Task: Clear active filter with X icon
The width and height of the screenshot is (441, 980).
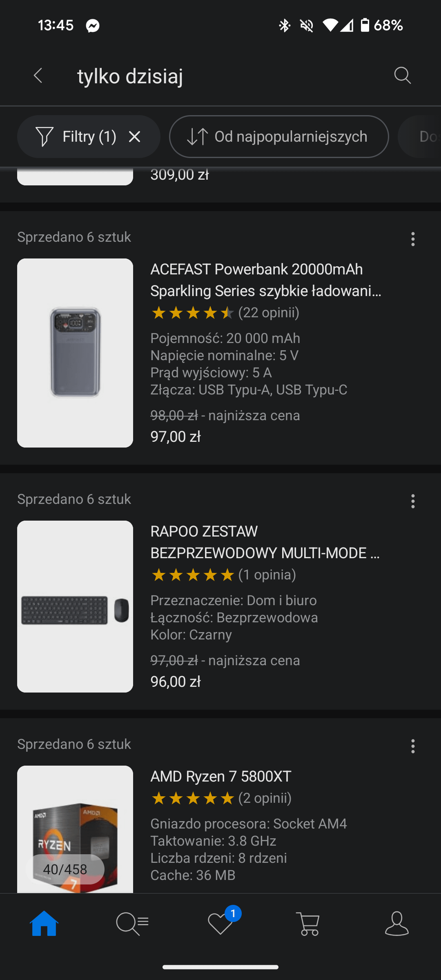Action: [134, 137]
